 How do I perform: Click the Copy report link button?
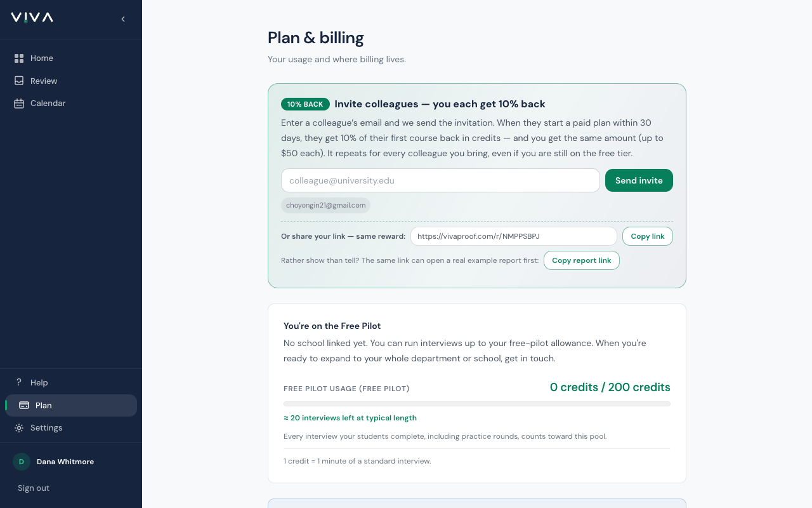click(582, 260)
